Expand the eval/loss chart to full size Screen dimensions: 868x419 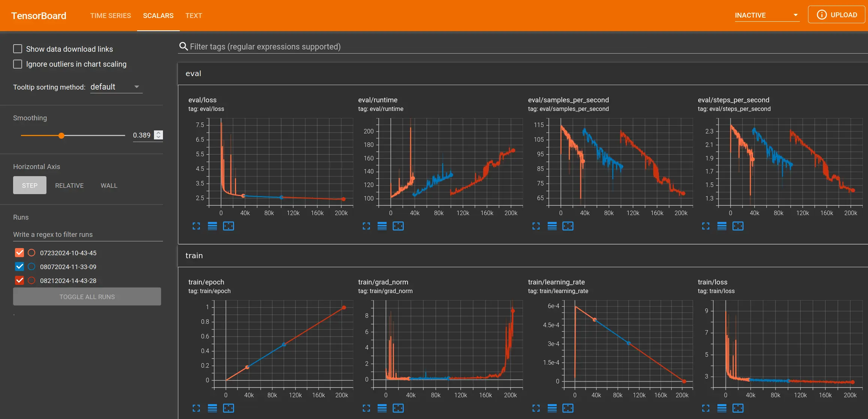[x=196, y=226]
